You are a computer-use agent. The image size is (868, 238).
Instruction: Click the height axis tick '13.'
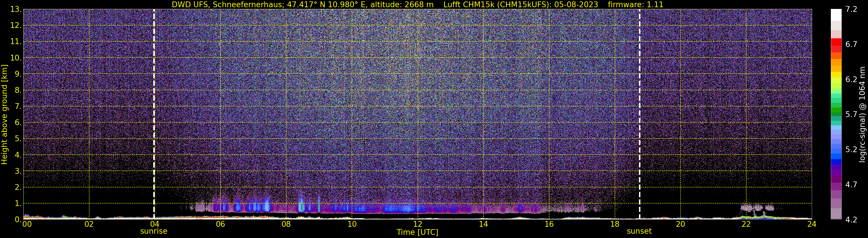pos(16,10)
